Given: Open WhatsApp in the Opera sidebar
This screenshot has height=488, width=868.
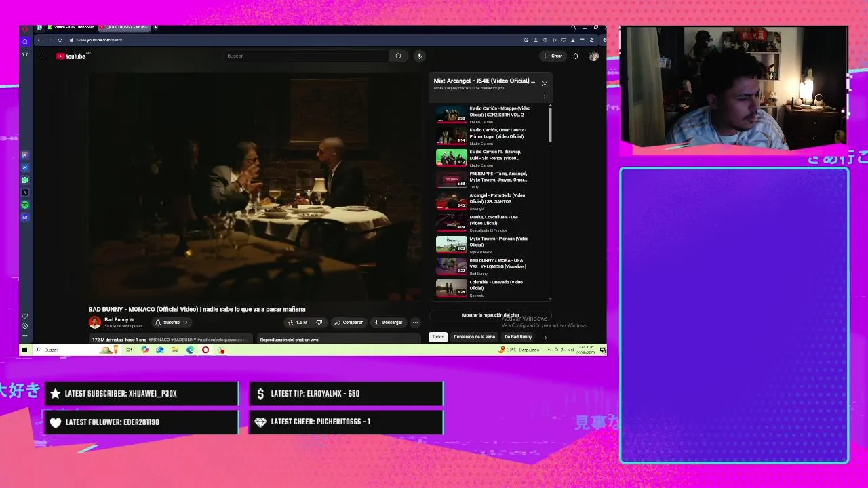Looking at the screenshot, I should 25,180.
